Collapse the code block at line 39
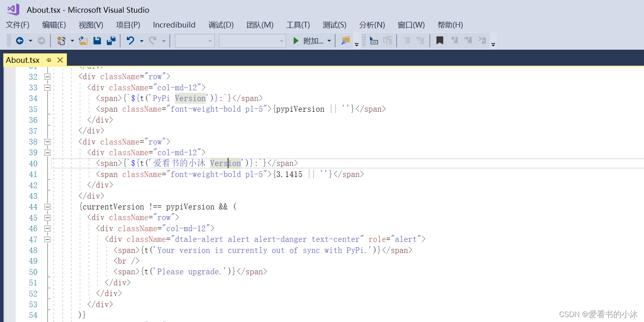The image size is (644, 322). click(x=47, y=152)
